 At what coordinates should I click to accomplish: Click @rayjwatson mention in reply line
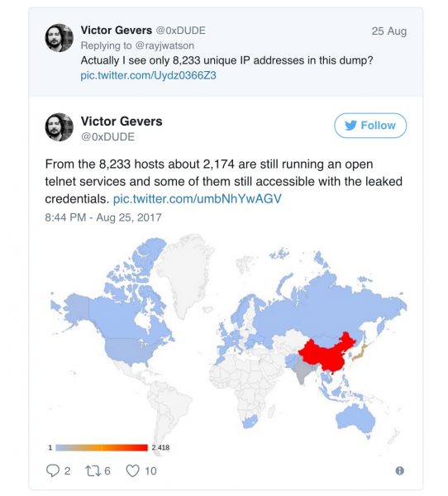click(x=164, y=45)
